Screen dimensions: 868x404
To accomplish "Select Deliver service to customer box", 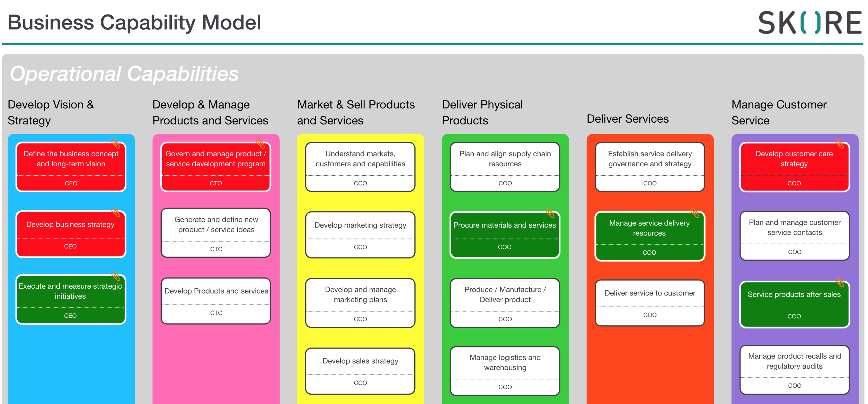I will [x=650, y=303].
